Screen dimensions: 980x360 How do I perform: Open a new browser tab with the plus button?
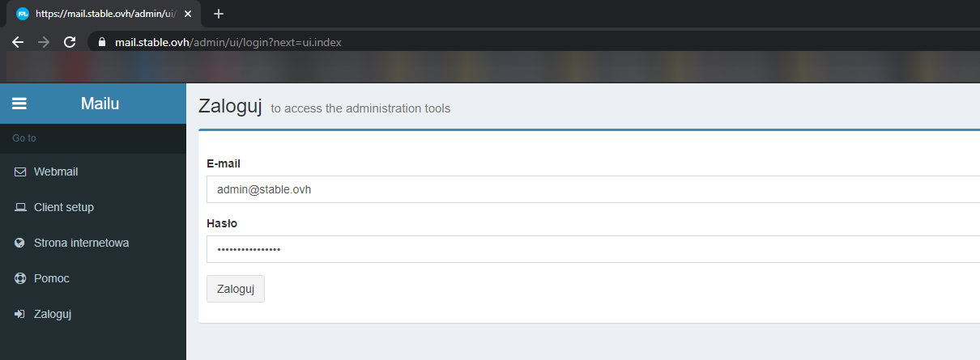218,14
